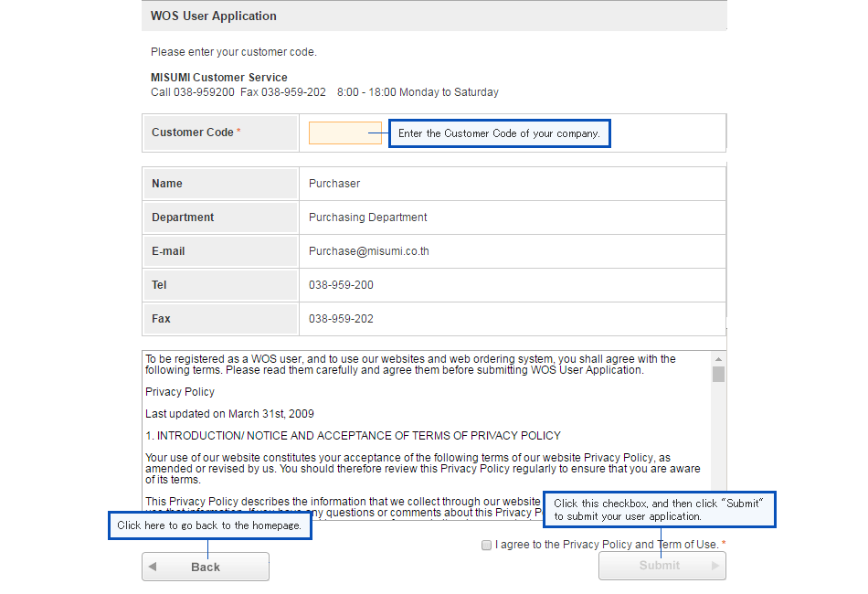Click the Customer Code input field
This screenshot has height=594, width=868.
pyautogui.click(x=344, y=133)
